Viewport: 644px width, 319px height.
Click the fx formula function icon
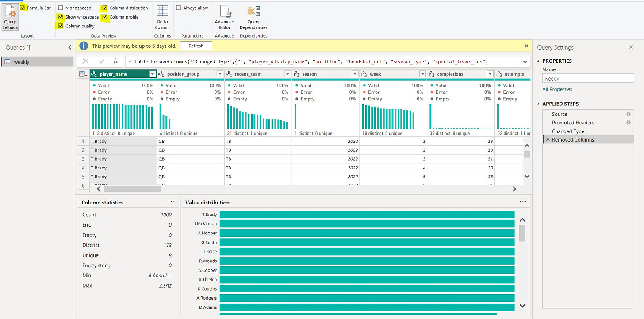pyautogui.click(x=115, y=61)
